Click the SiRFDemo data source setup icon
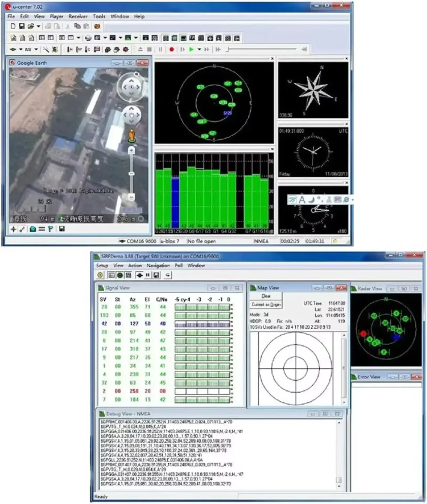 pyautogui.click(x=100, y=275)
